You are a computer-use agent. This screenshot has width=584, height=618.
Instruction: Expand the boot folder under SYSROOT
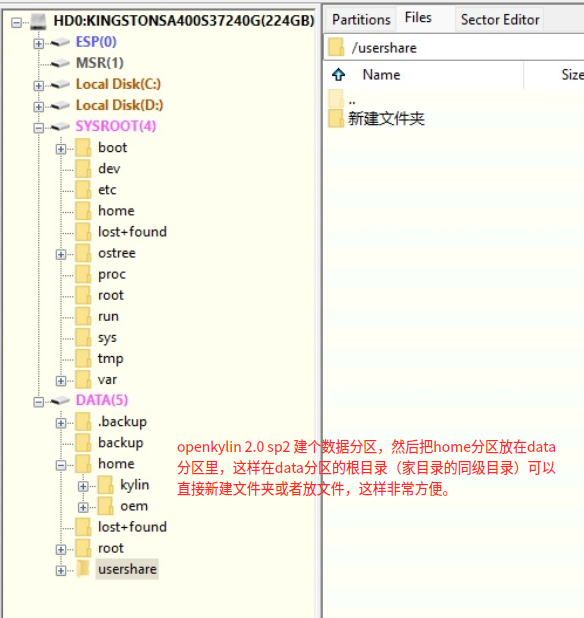tap(61, 149)
